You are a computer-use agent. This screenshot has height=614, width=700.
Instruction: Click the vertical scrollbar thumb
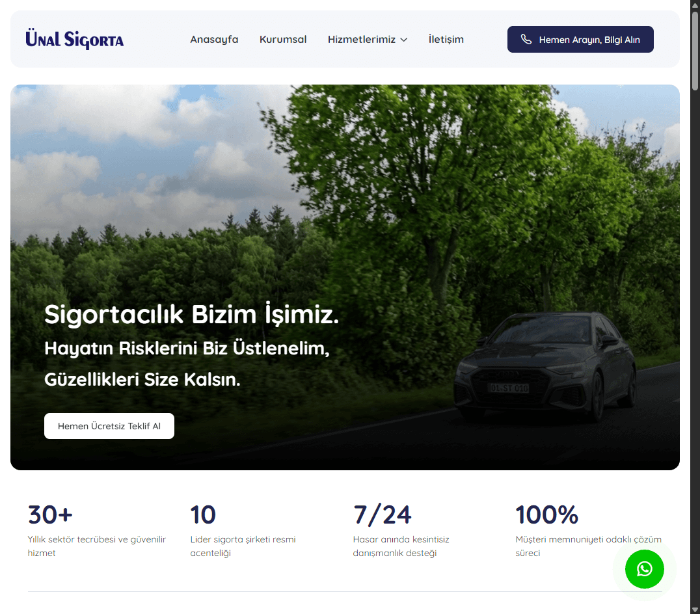tap(695, 51)
